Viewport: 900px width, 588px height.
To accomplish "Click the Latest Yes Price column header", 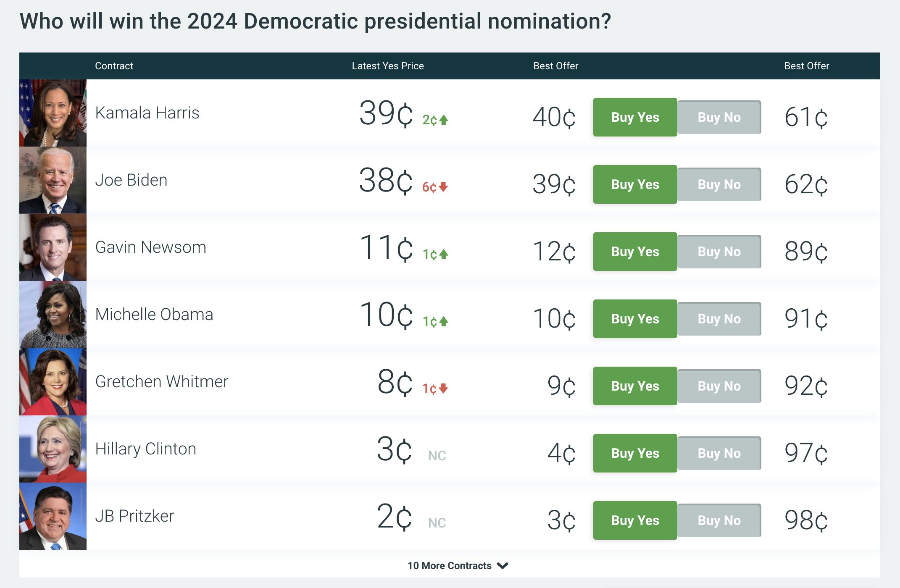I will 387,66.
